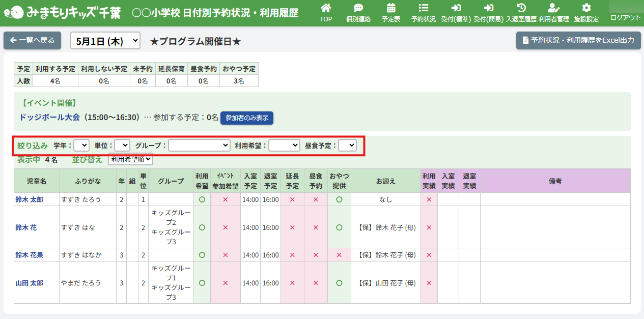Expand the 5月1日 (木) date dropdown
This screenshot has height=319, width=644.
pyautogui.click(x=105, y=41)
